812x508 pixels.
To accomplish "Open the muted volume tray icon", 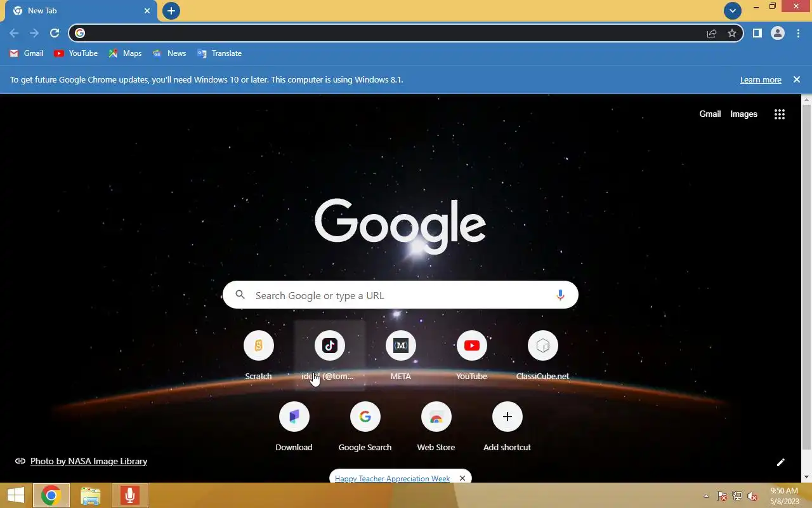I will (x=752, y=496).
